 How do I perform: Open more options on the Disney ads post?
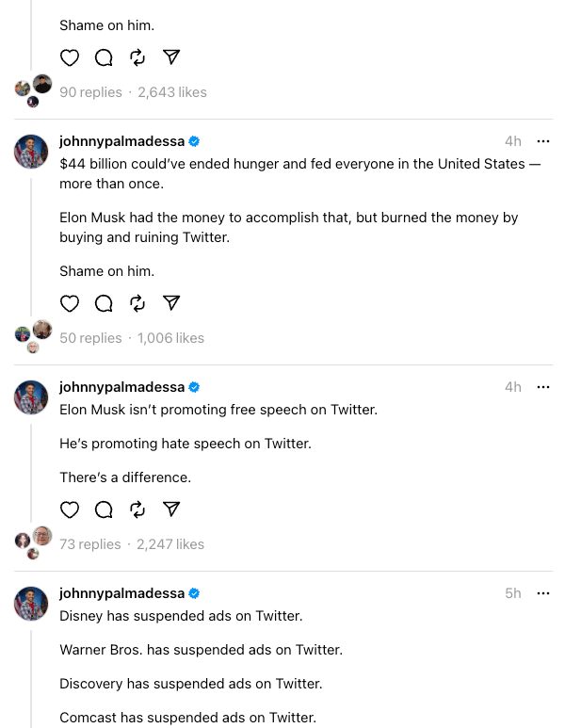tap(542, 593)
